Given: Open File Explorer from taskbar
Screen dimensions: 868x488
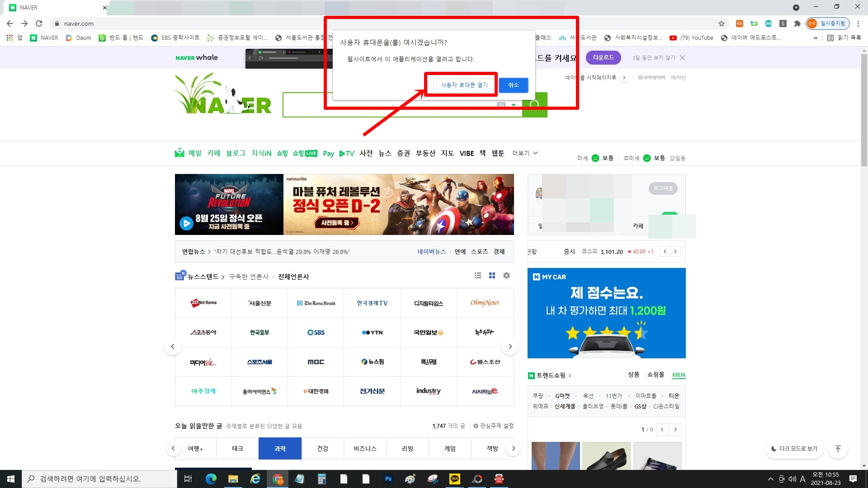Looking at the screenshot, I should [x=233, y=479].
